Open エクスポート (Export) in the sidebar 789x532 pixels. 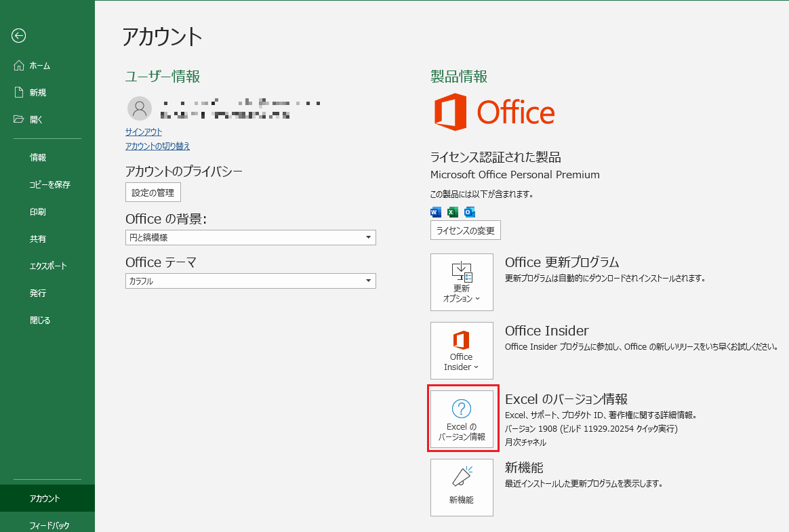(48, 266)
